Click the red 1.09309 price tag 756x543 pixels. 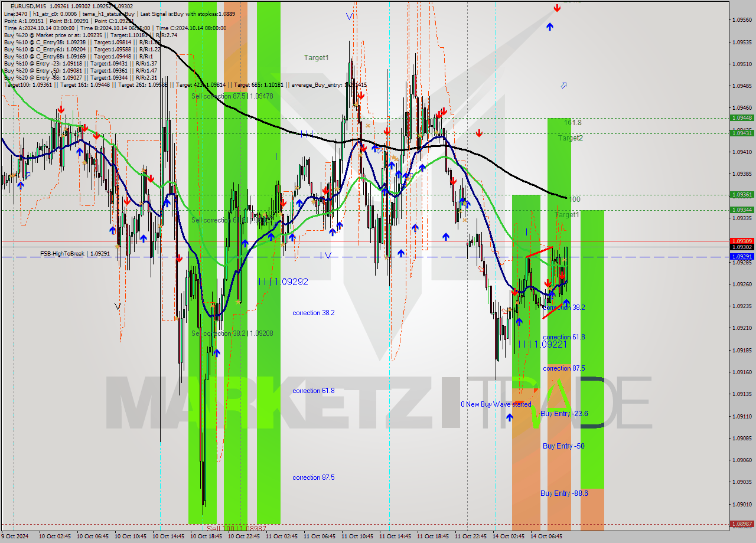[x=742, y=241]
